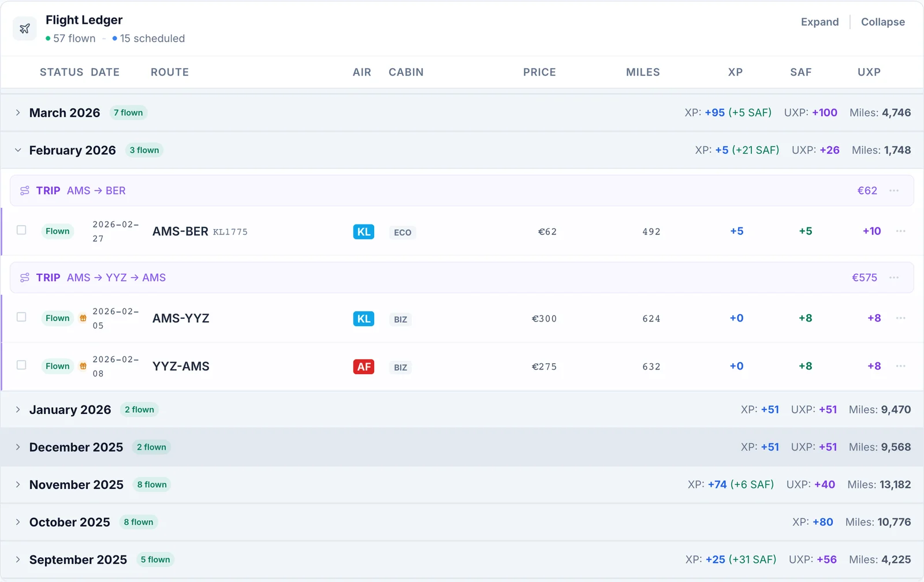
Task: Click the trip icon beside AMS → BER
Action: (25, 191)
